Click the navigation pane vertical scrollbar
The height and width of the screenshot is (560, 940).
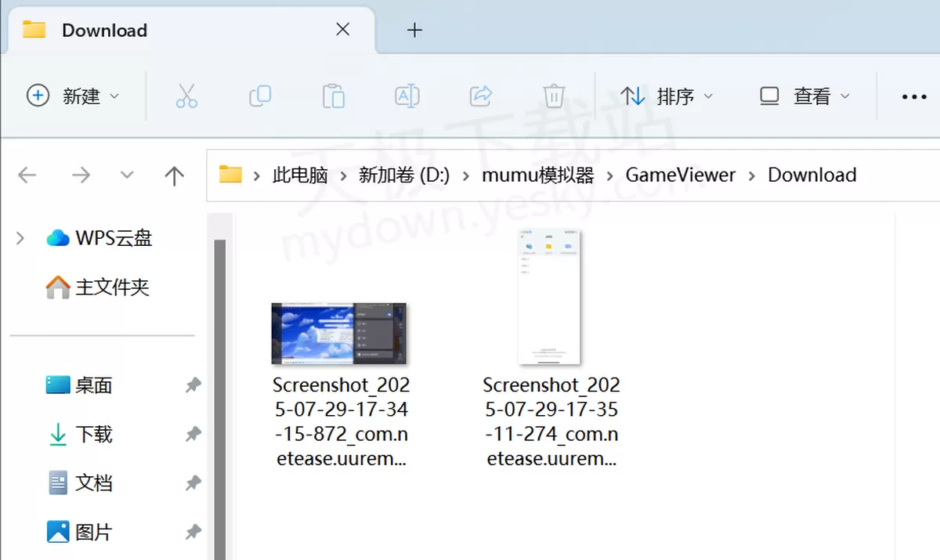pos(220,399)
